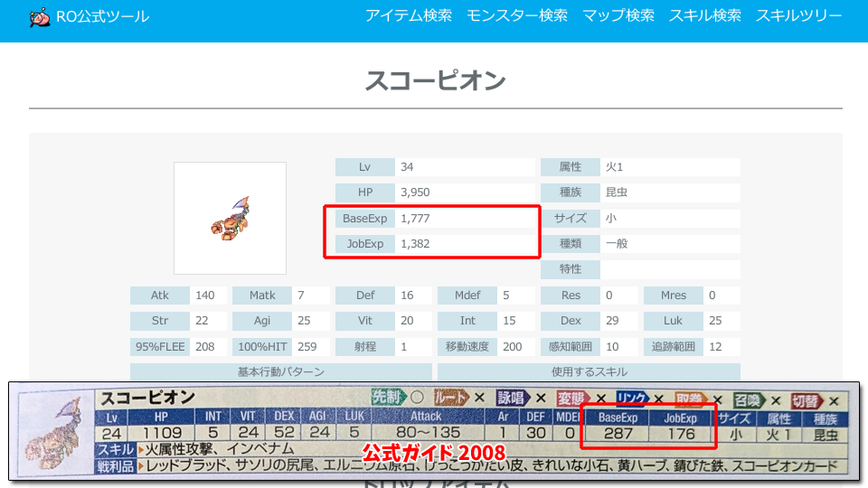Click the BaseExp value 1,777
This screenshot has width=868, height=488.
tap(416, 218)
